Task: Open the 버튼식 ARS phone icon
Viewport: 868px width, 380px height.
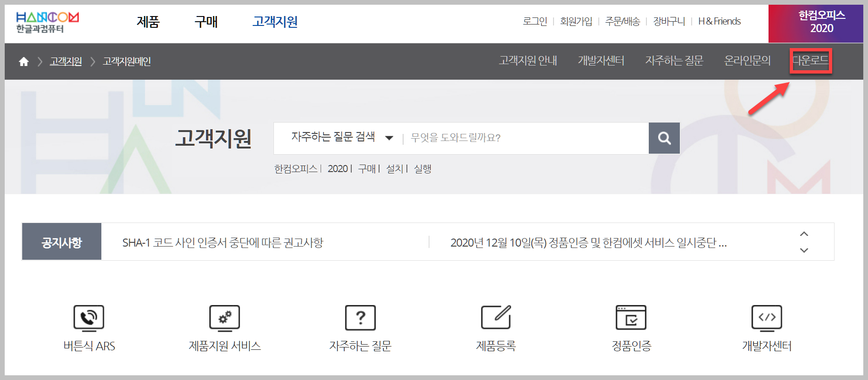Action: [89, 318]
